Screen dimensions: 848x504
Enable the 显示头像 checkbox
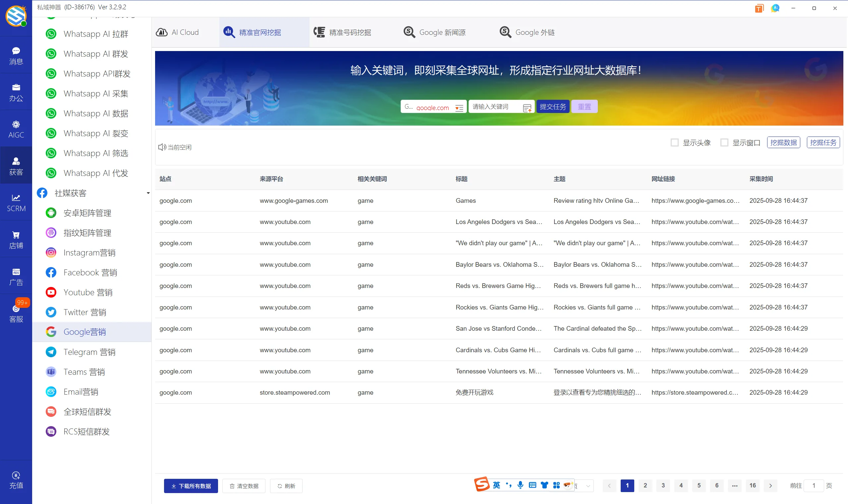click(674, 142)
